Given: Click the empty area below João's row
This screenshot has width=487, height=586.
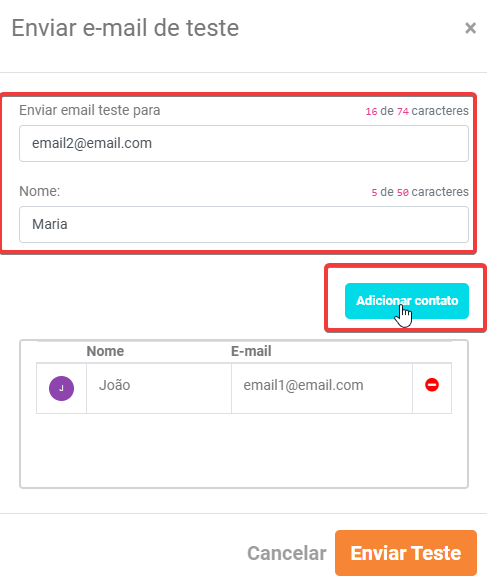Looking at the screenshot, I should click(244, 450).
